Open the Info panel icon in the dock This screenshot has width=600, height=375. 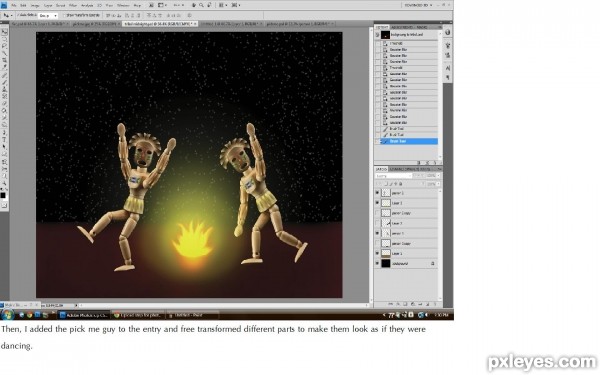point(448,33)
